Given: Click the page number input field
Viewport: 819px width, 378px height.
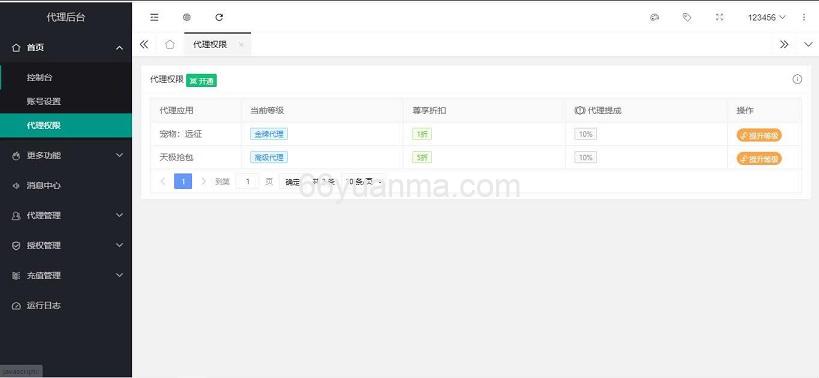Looking at the screenshot, I should [248, 181].
